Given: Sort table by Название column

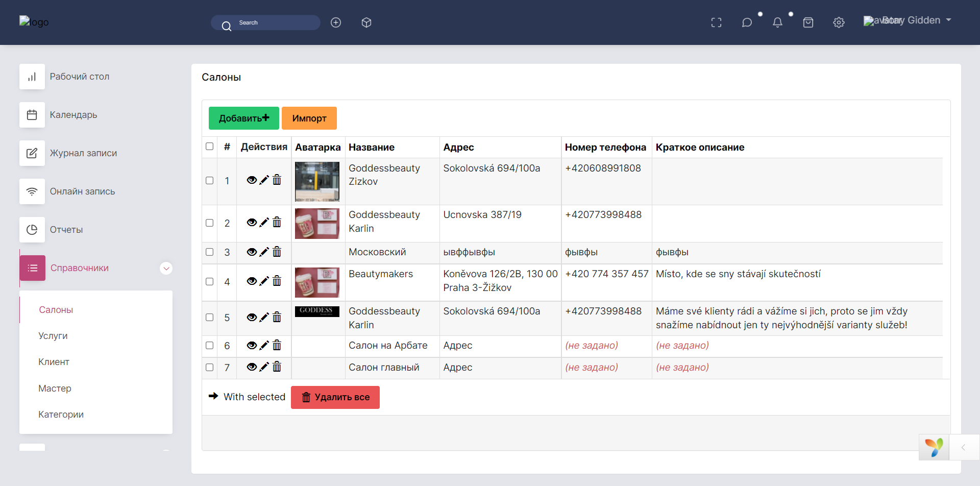Looking at the screenshot, I should 372,148.
